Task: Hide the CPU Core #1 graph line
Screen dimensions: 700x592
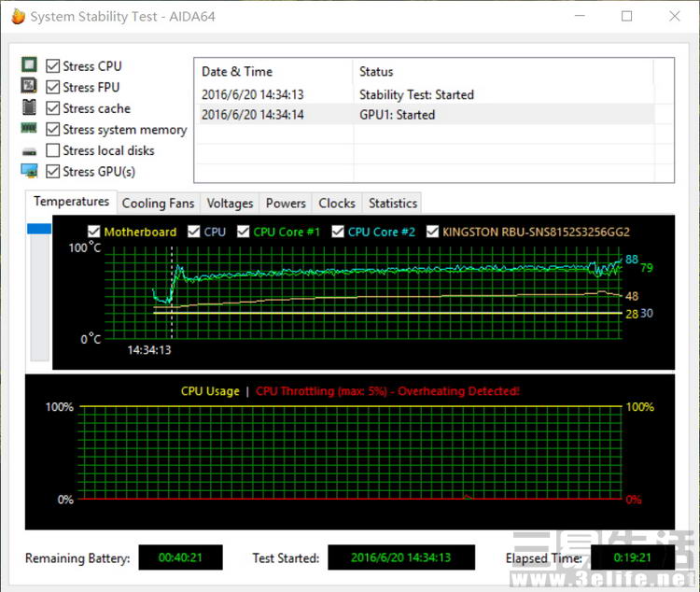Action: 244,232
